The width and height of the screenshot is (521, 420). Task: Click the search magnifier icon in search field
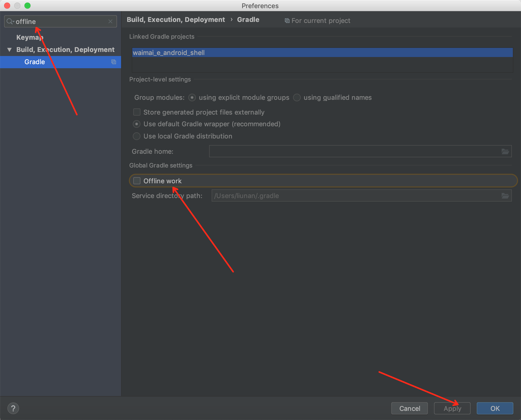tap(10, 21)
